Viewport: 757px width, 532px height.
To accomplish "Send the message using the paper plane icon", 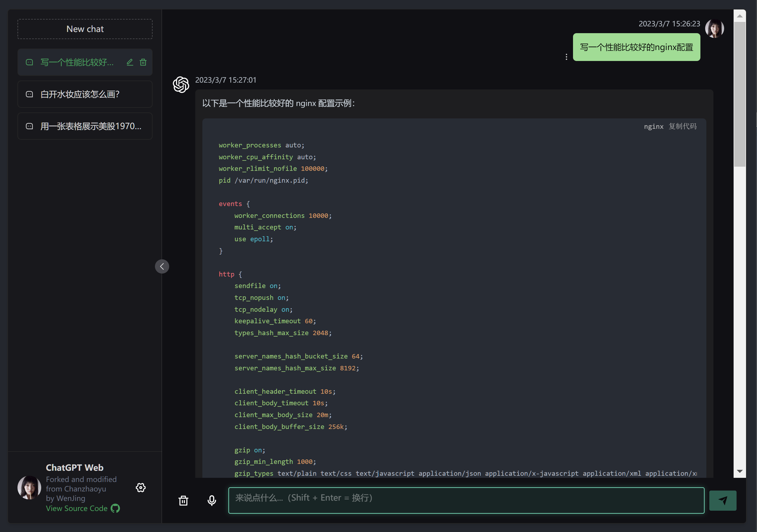I will [722, 500].
